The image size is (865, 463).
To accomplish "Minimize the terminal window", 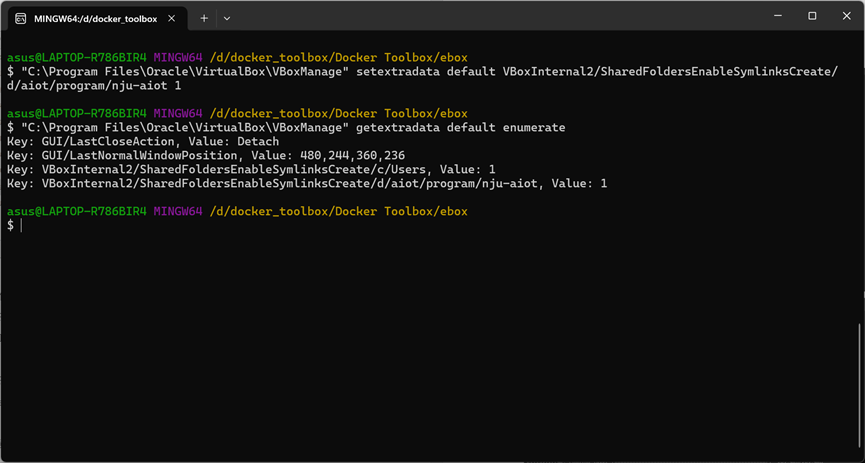I will (x=778, y=16).
